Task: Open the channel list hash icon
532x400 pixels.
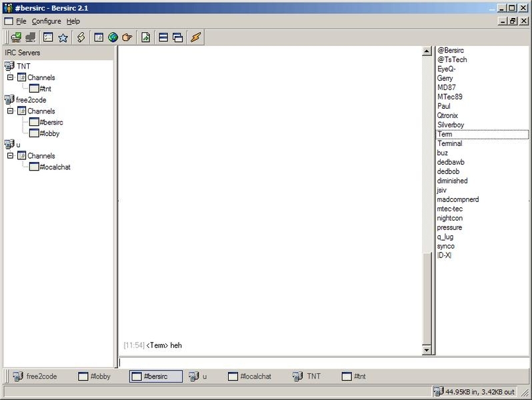Action: 99,37
